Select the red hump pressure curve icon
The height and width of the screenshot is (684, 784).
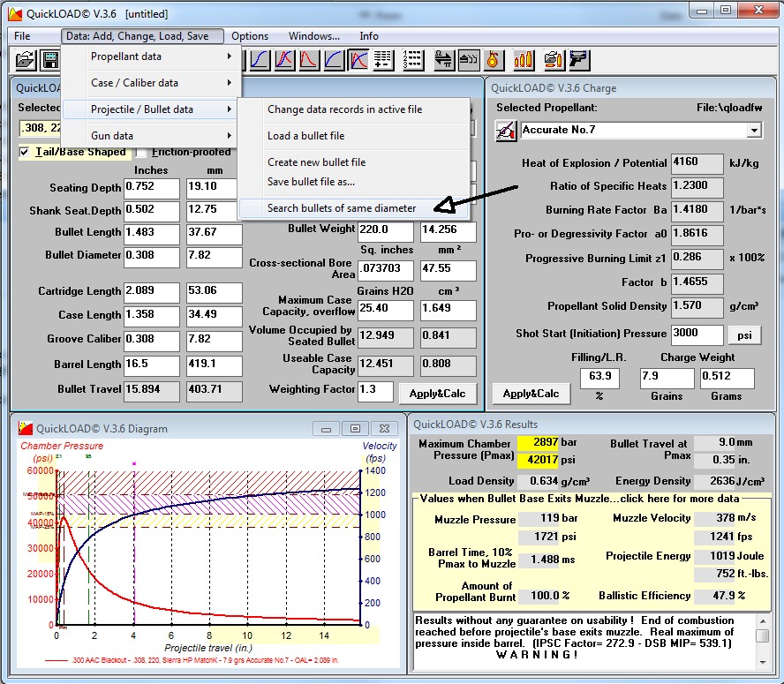308,60
